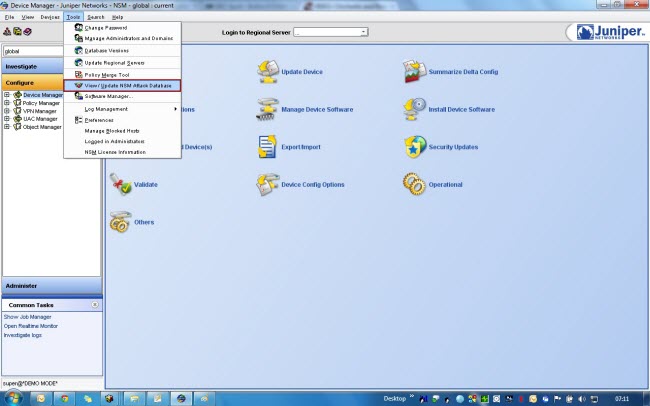Click the Update Device icon

[x=268, y=72]
